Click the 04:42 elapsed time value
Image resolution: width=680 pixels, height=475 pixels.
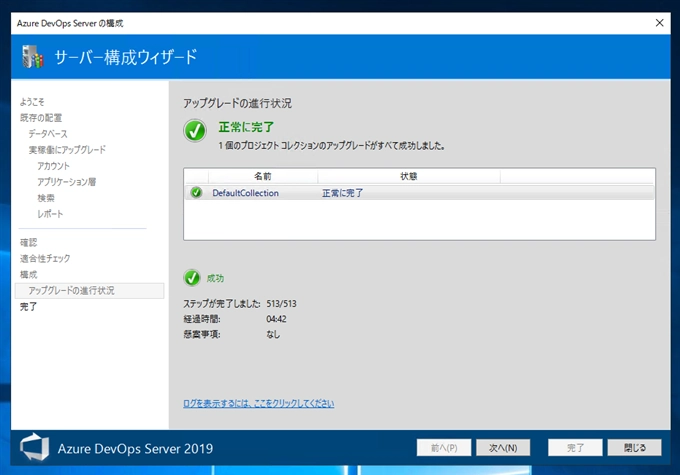pyautogui.click(x=276, y=319)
